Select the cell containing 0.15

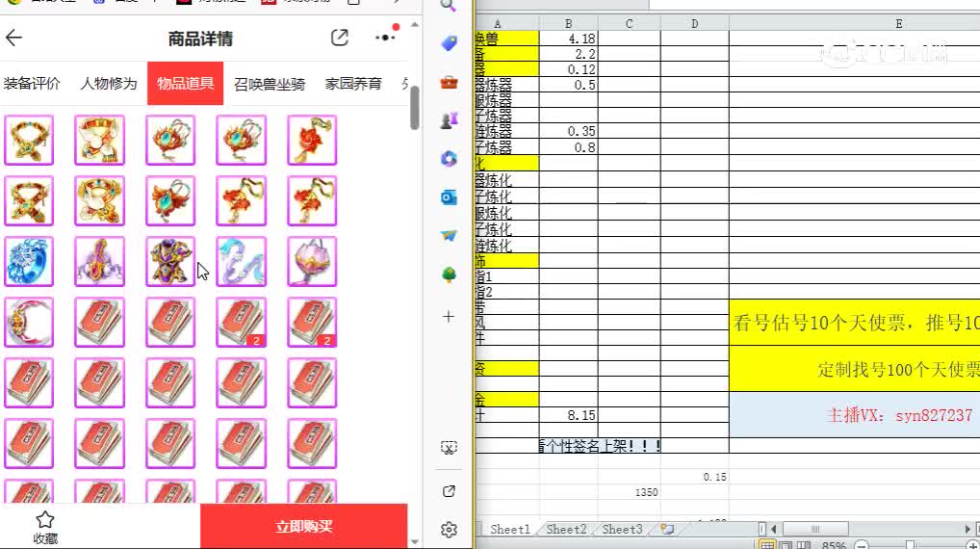694,477
